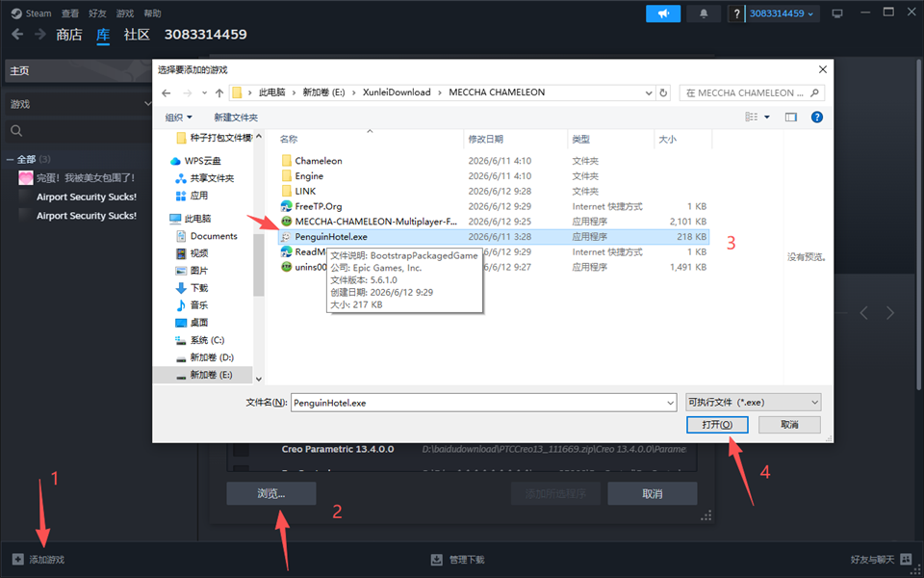Click the 打开(O) button
The width and height of the screenshot is (924, 578).
click(x=717, y=425)
